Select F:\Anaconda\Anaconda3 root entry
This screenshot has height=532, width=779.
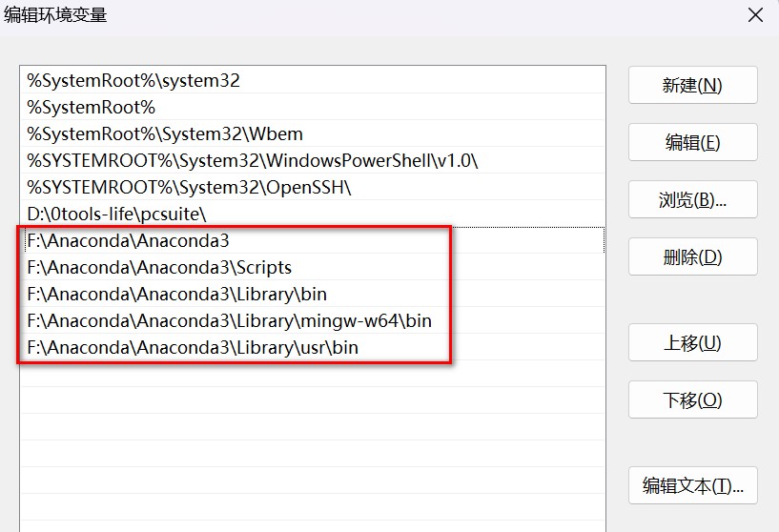click(x=313, y=240)
